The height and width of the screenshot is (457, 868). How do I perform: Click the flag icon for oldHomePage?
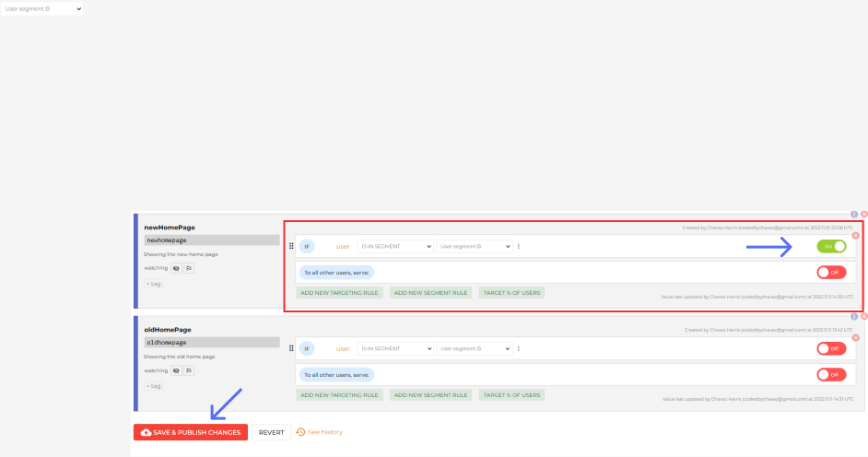click(189, 370)
